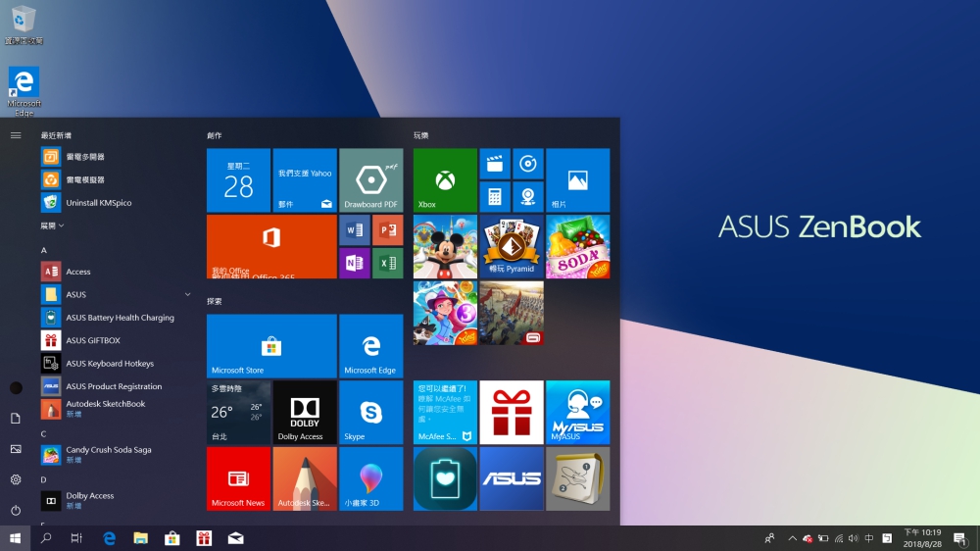
Task: Open the Candy Crush Soda tile
Action: click(x=577, y=246)
